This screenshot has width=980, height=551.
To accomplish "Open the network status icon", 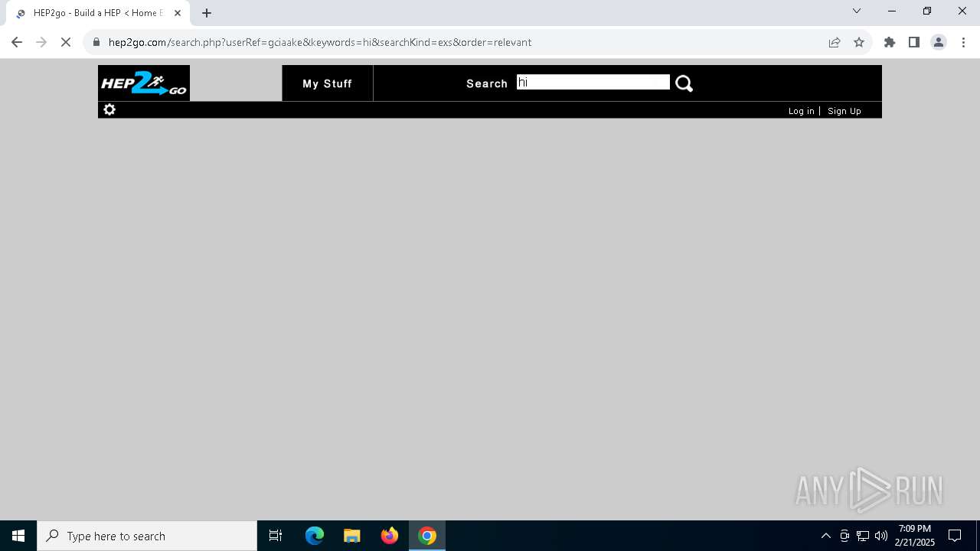I will coord(862,536).
